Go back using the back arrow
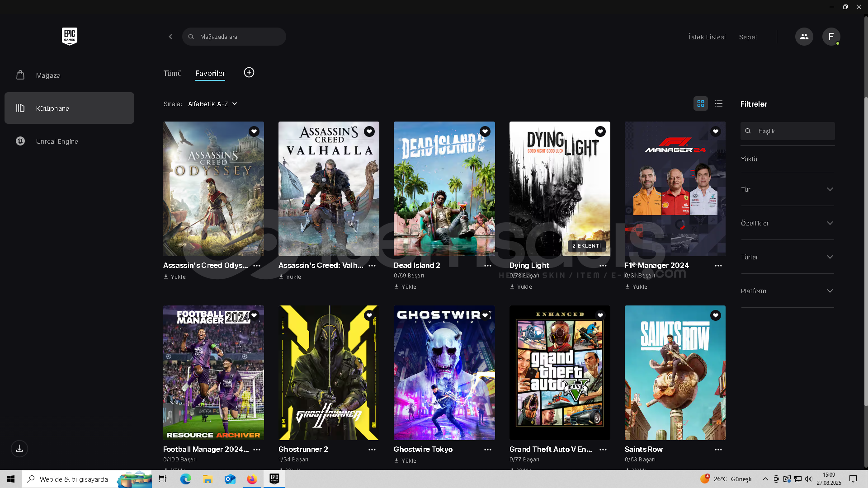The height and width of the screenshot is (488, 868). 170,37
